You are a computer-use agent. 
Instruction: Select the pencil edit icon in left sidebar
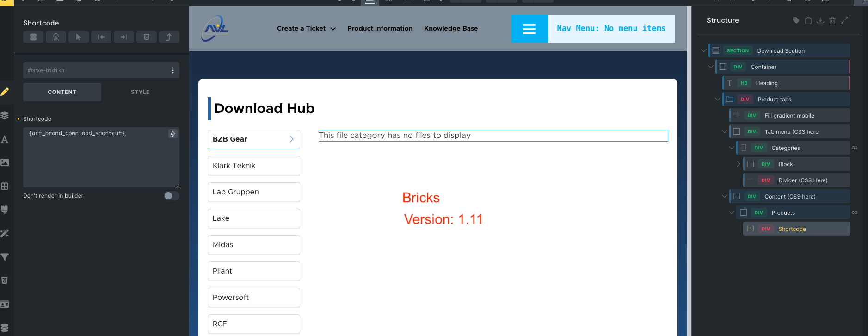tap(5, 92)
